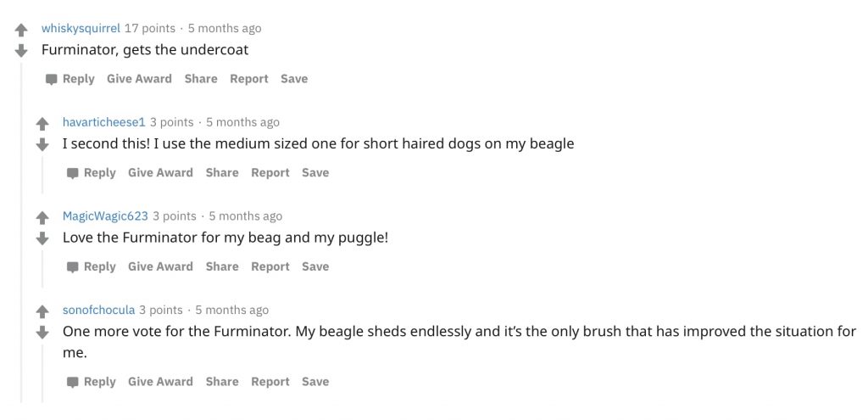Screen dimensions: 868x420
Task: Downvote havarticheese1's beagle comment
Action: point(43,144)
